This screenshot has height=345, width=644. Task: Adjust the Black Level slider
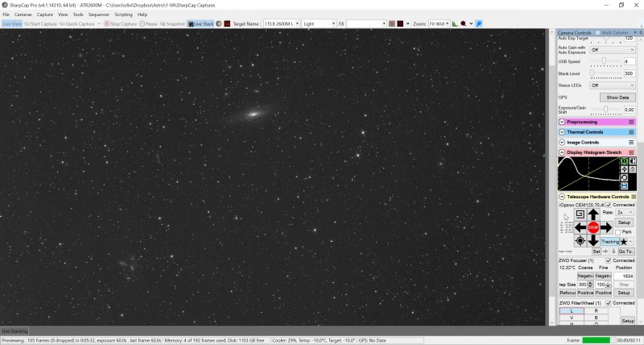[x=606, y=73]
